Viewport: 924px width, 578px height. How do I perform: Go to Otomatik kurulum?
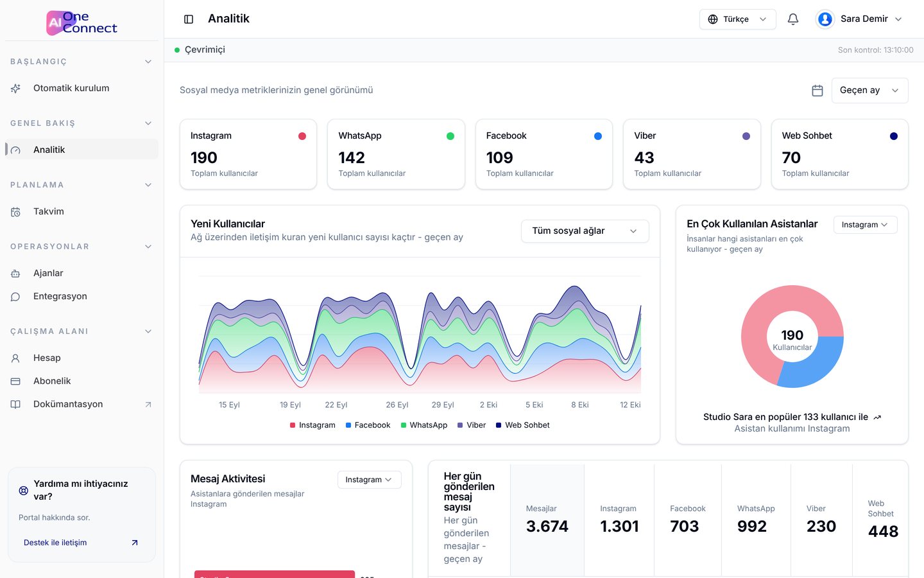[x=82, y=89]
